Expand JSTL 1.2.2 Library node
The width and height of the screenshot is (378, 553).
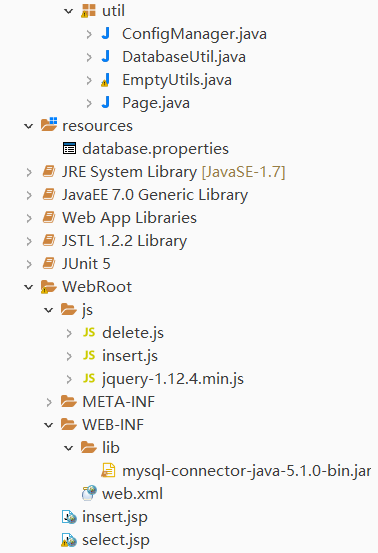(29, 241)
